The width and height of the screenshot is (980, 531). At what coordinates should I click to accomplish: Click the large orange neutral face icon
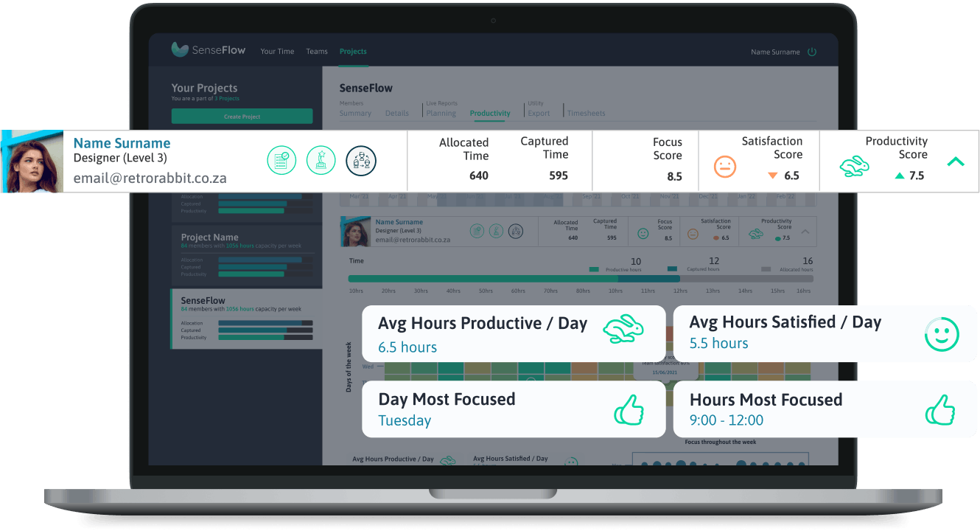(x=725, y=167)
